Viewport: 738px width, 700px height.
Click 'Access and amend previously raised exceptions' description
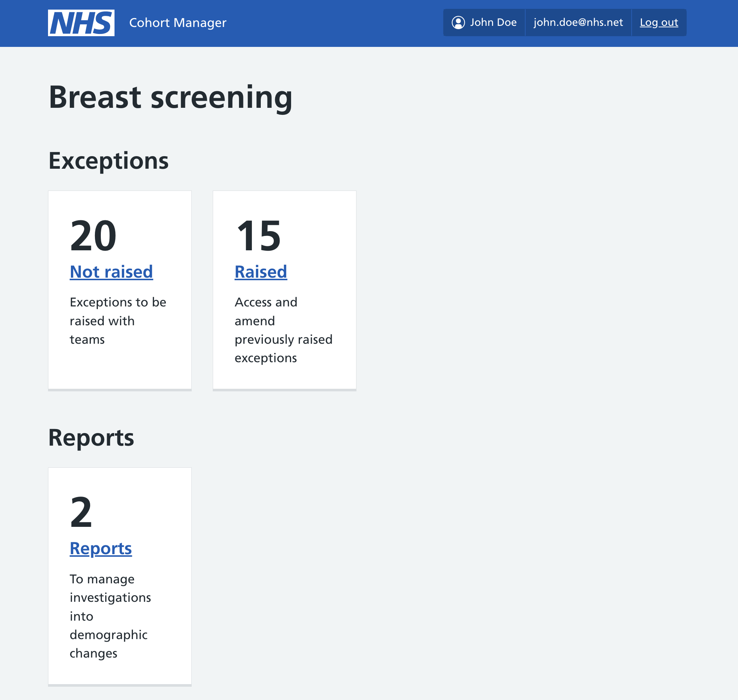point(283,330)
